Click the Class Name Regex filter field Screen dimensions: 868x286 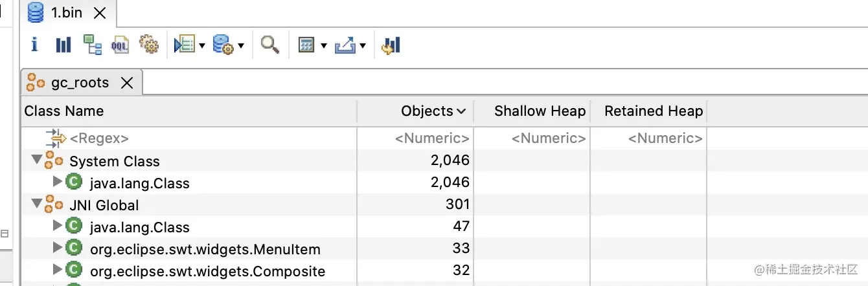pos(99,138)
